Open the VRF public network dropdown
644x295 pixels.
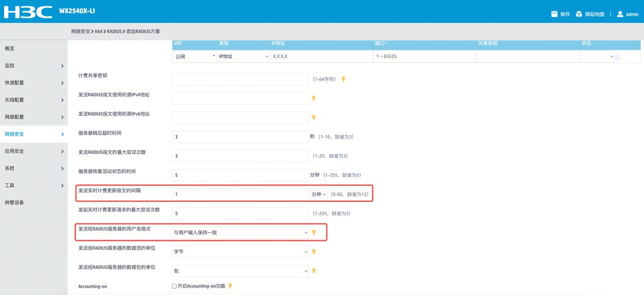coord(195,56)
